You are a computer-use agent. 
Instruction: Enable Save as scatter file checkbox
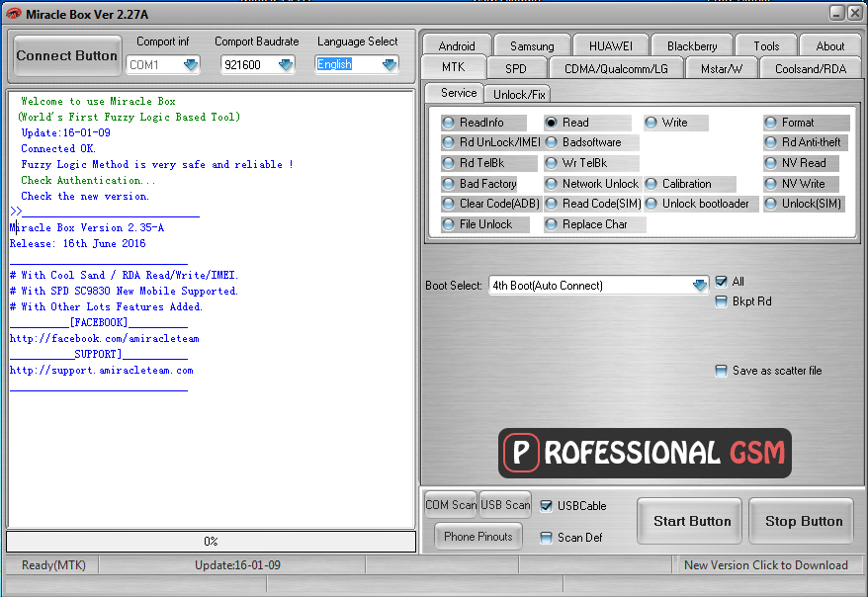[x=722, y=371]
